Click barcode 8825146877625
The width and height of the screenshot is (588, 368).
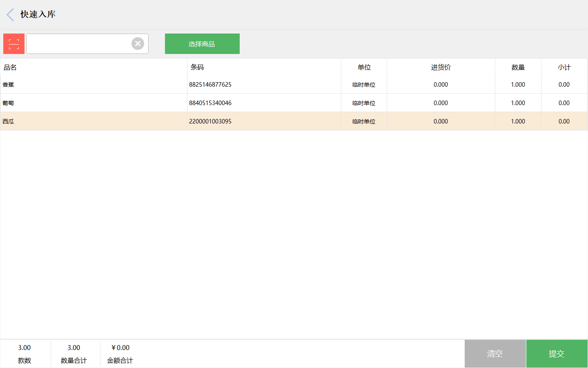click(x=210, y=85)
